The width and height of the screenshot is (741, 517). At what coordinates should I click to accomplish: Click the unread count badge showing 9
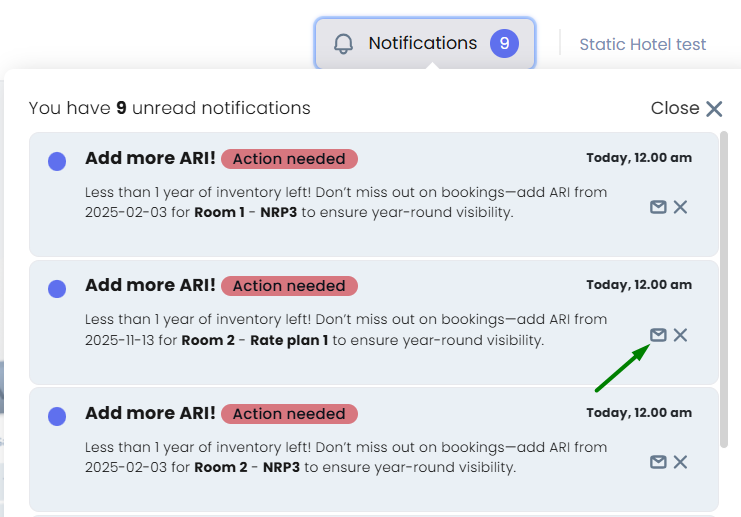[x=504, y=43]
